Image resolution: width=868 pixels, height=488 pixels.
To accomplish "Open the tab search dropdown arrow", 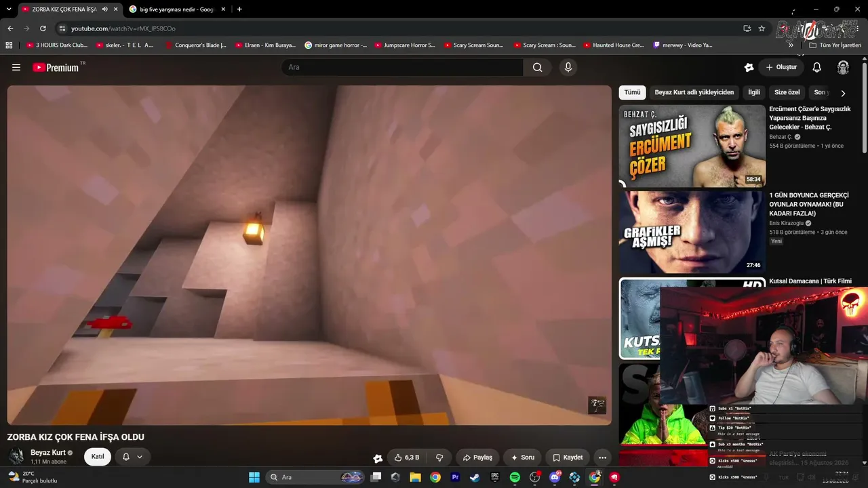I will (x=9, y=9).
